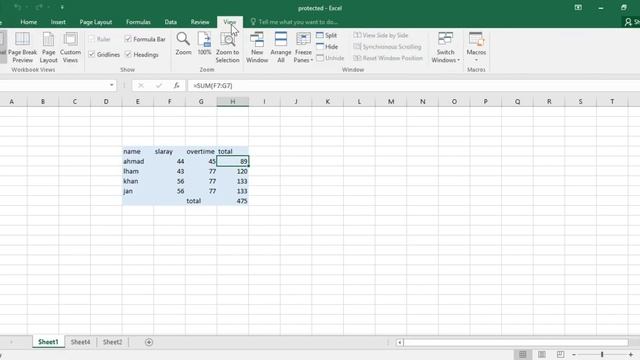
Task: Click Arrange All windows
Action: click(281, 47)
